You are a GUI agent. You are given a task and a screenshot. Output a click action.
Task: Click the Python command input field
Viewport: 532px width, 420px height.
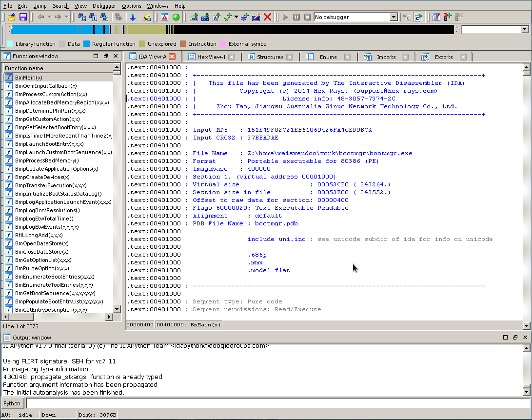277,403
